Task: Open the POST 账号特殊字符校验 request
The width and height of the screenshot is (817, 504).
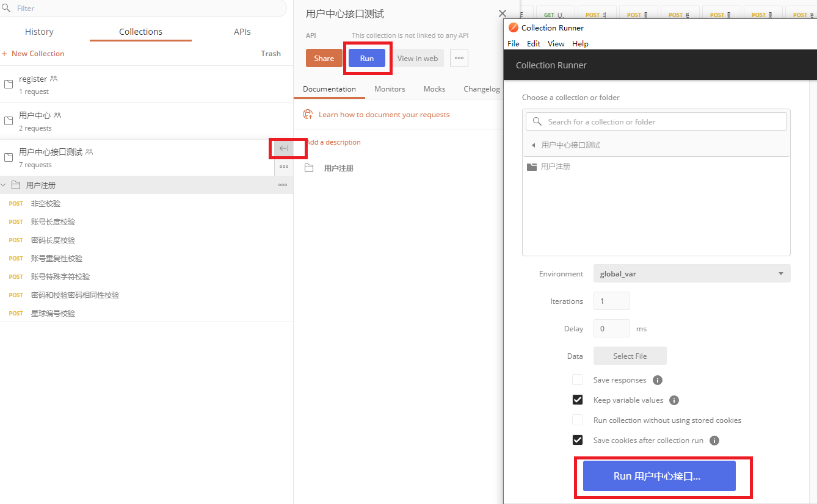Action: [x=147, y=276]
